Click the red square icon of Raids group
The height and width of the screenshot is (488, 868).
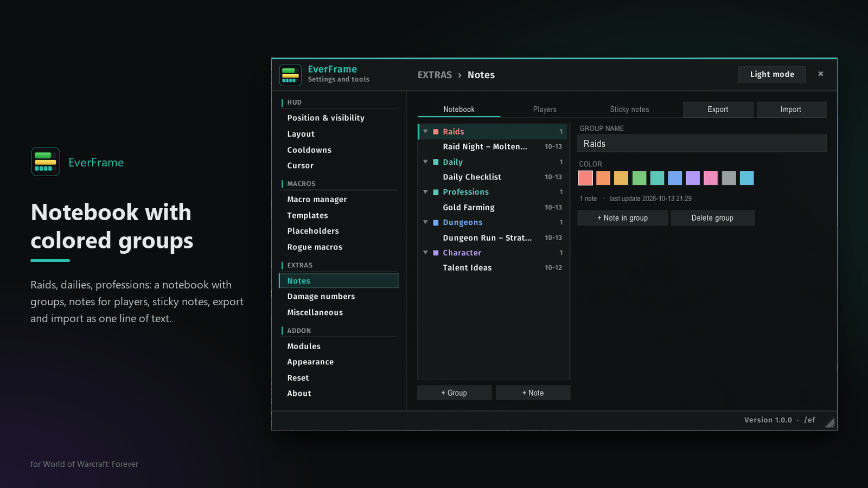tap(436, 132)
